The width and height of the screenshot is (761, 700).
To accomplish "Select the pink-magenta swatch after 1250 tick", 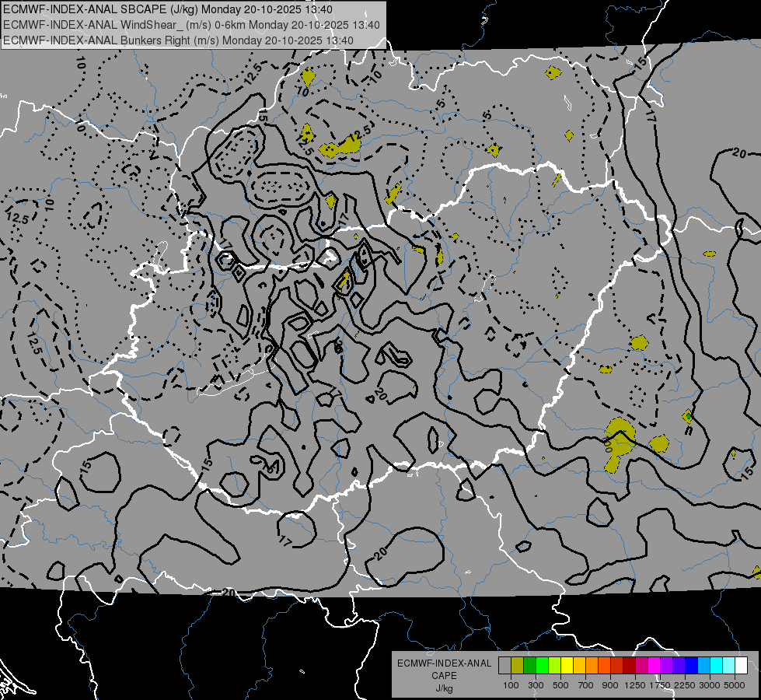I will 641,666.
